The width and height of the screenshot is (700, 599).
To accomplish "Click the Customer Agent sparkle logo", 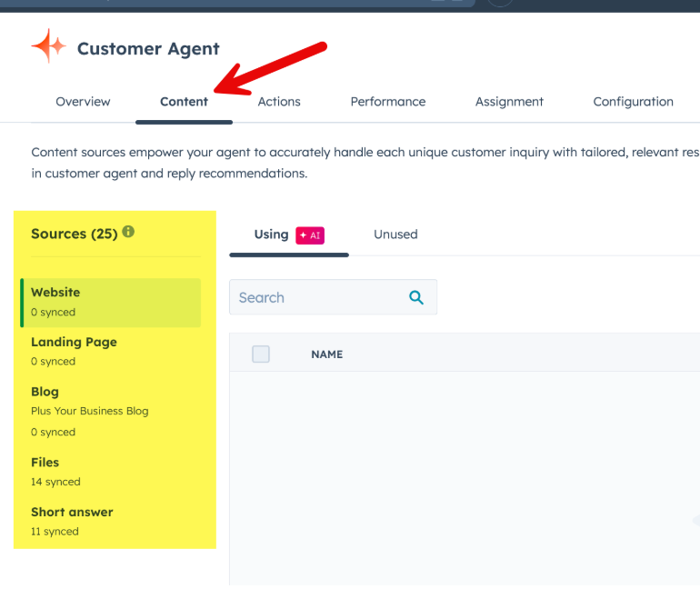I will tap(48, 46).
